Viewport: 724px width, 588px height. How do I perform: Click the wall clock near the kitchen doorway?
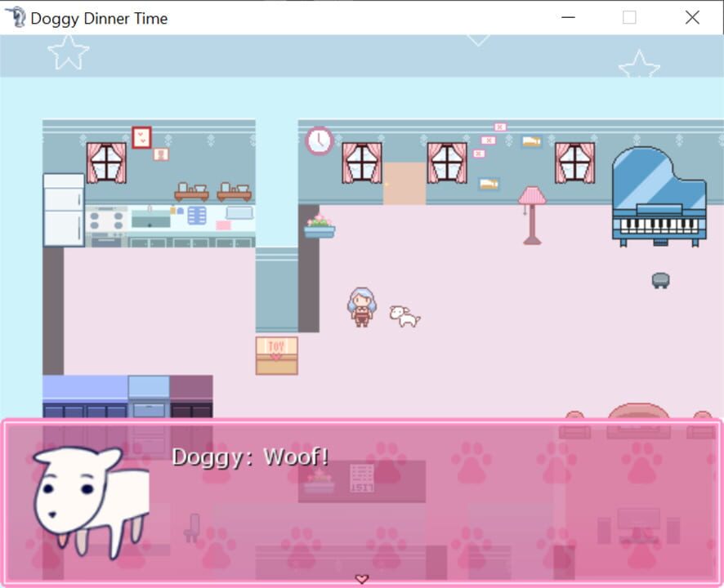320,140
